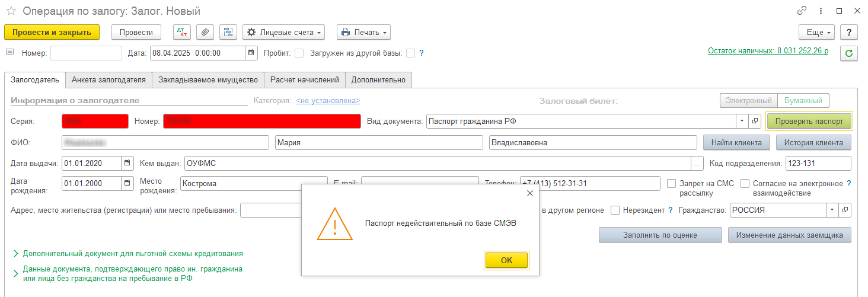Screen dimensions: 868x297
Task: Show help for Нерезидент option
Action: [x=670, y=210]
